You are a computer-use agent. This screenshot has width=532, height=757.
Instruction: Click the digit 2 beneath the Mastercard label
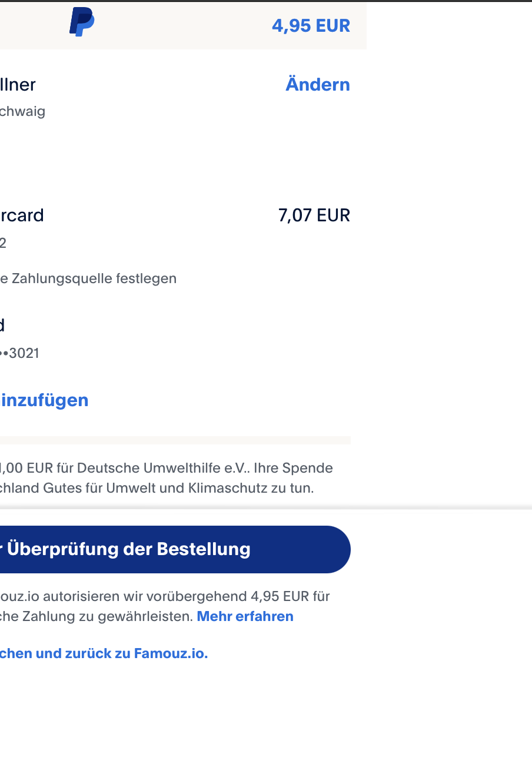(x=3, y=243)
